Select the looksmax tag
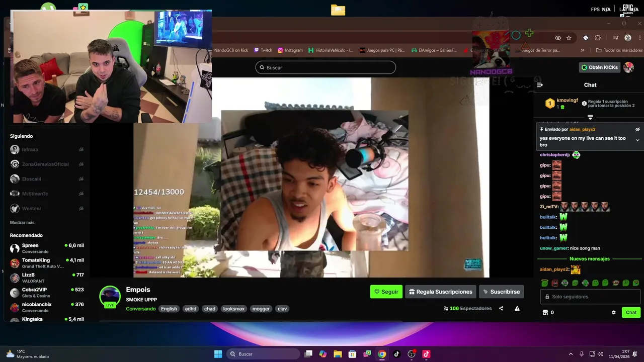 click(234, 309)
